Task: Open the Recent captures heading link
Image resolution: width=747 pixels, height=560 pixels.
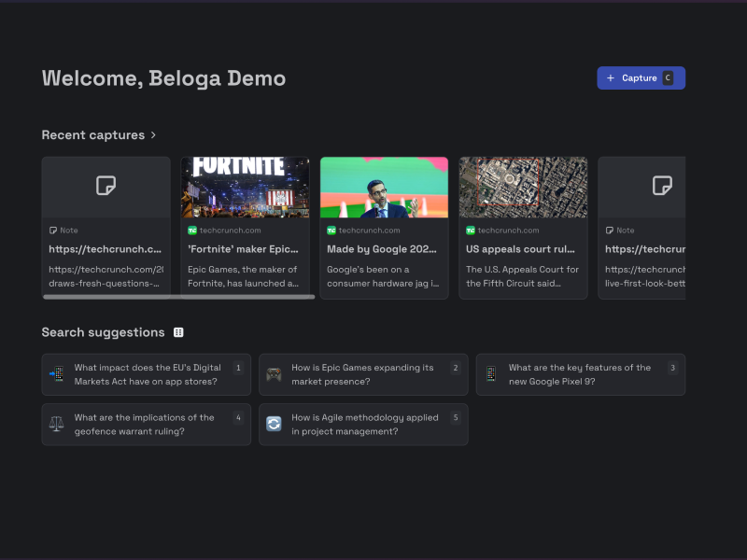Action: [x=92, y=135]
